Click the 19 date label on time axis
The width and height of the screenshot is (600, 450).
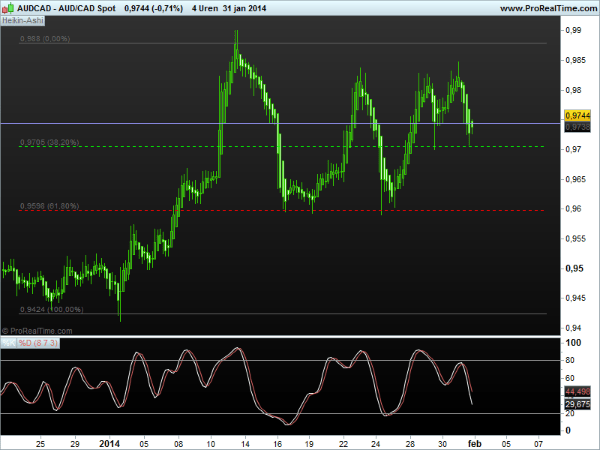pos(309,444)
